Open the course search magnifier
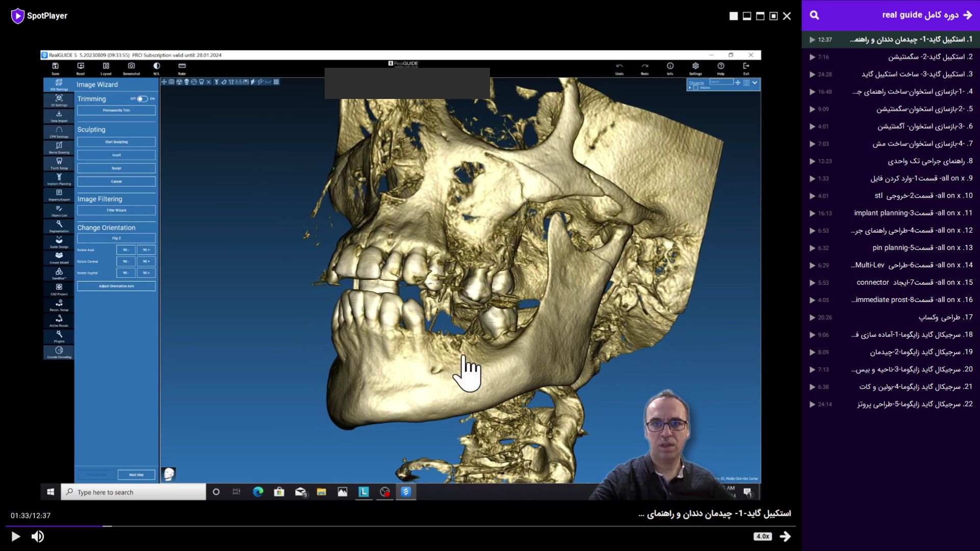Viewport: 980px width, 551px height. click(x=815, y=15)
